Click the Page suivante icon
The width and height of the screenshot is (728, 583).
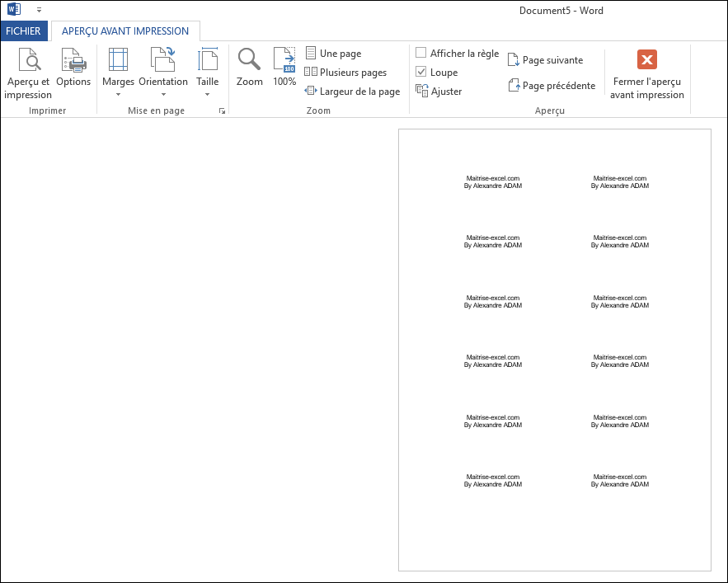514,60
